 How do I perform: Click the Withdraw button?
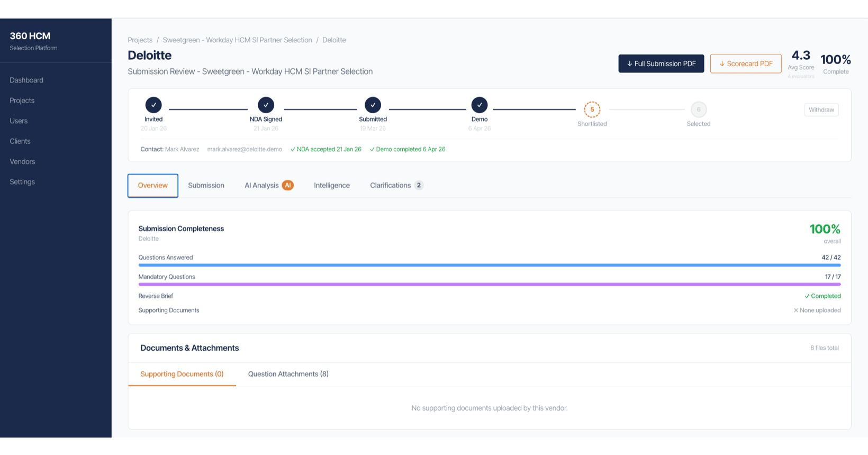pos(821,110)
